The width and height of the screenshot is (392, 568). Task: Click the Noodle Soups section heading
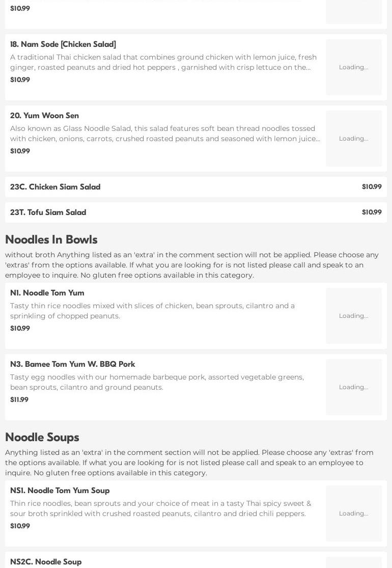pos(42,437)
